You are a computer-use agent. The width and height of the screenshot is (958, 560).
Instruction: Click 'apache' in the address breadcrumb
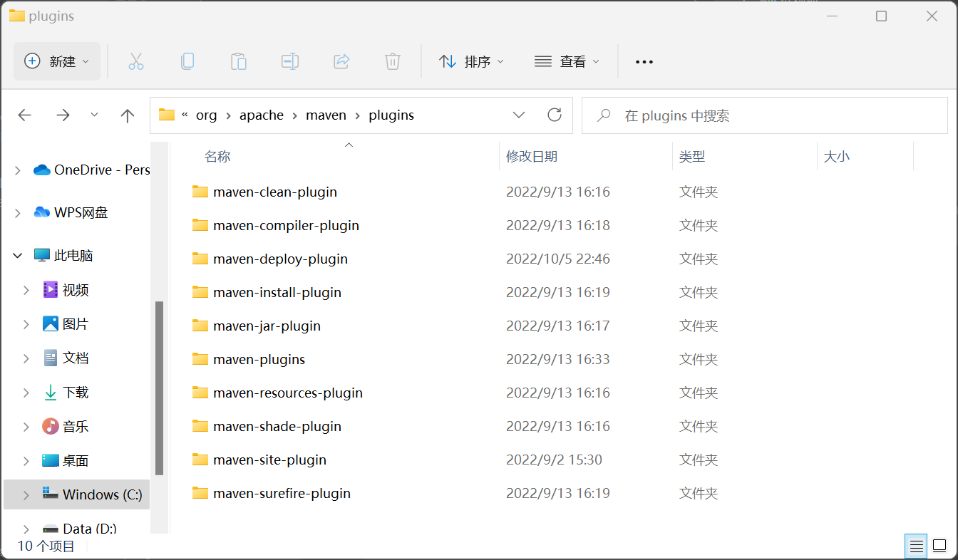point(262,115)
